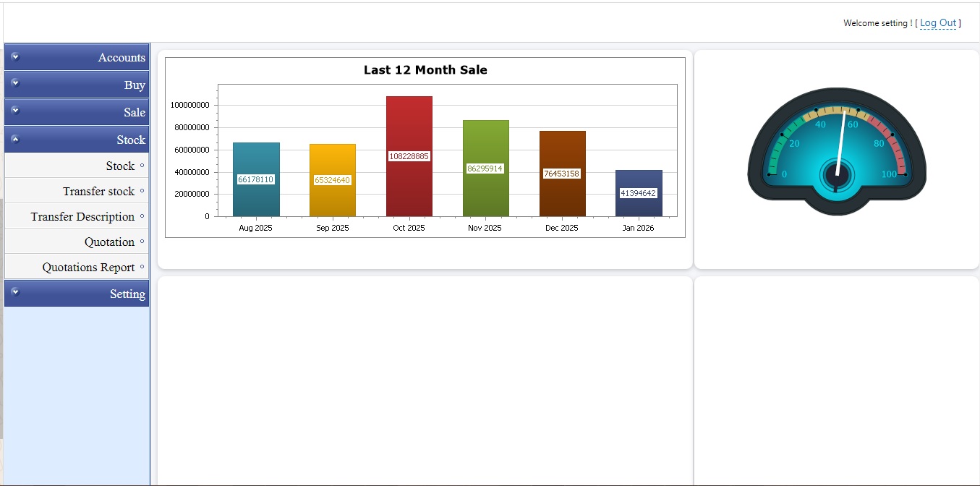Click the Last 12 Month Sale title
Viewport: 980px width, 486px height.
(x=425, y=70)
